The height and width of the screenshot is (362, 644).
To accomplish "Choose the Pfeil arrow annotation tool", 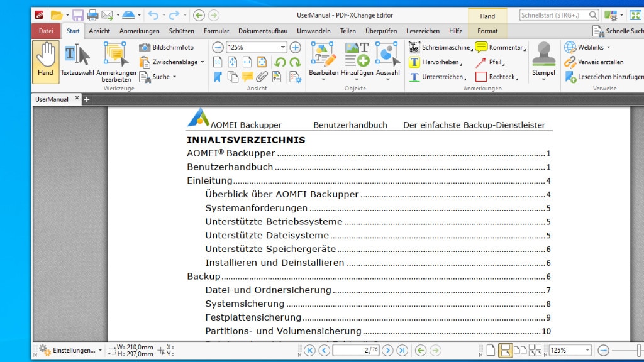I will 489,62.
